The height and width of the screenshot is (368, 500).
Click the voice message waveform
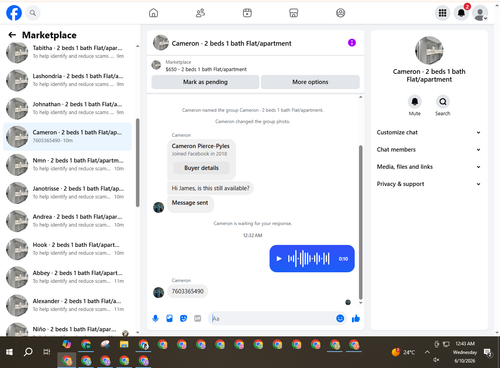(309, 259)
